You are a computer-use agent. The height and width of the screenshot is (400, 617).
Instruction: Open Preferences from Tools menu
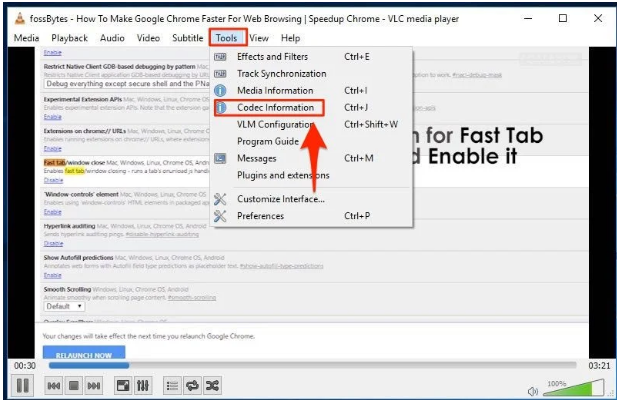(312, 216)
